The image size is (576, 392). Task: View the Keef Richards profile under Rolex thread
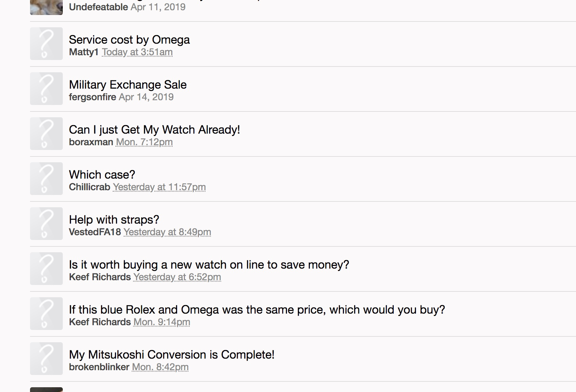(100, 322)
